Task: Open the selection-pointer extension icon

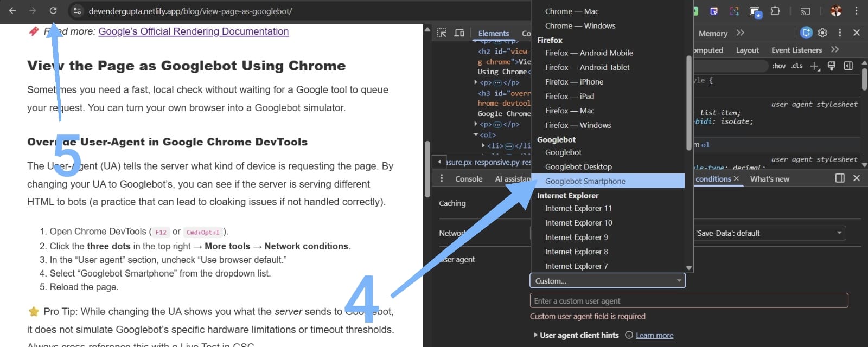Action: [x=714, y=11]
